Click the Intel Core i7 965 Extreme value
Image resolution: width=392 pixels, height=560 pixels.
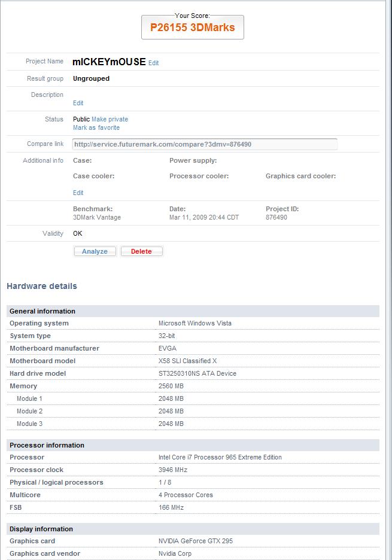click(x=220, y=457)
